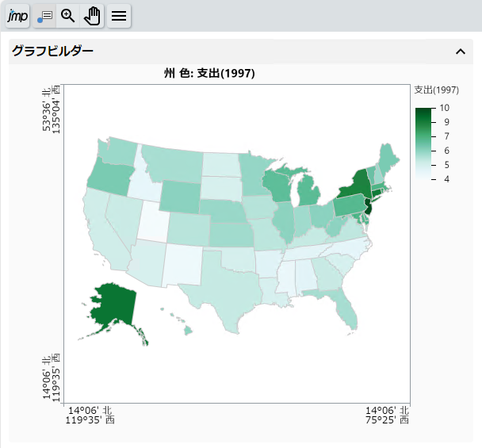The width and height of the screenshot is (482, 448).
Task: Select New Jersey on the map
Action: (x=369, y=207)
